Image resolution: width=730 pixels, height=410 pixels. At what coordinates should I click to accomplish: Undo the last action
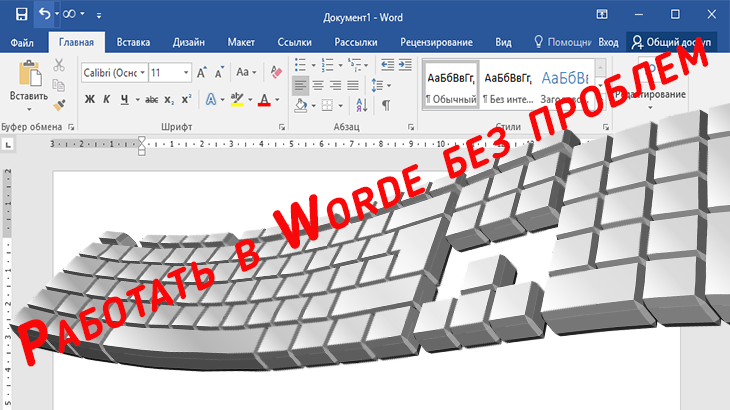click(44, 14)
